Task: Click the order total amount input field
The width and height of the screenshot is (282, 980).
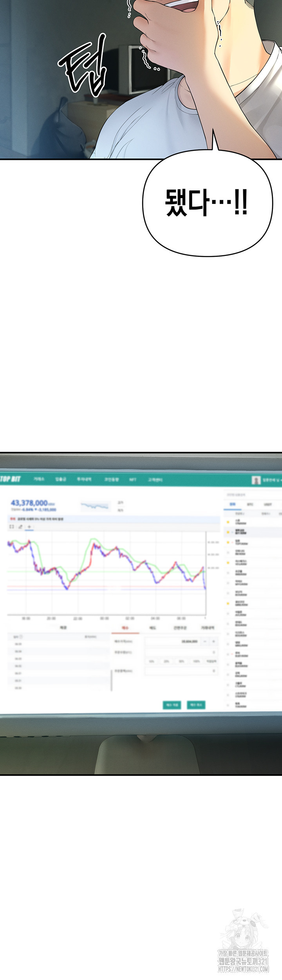Action: pyautogui.click(x=181, y=671)
